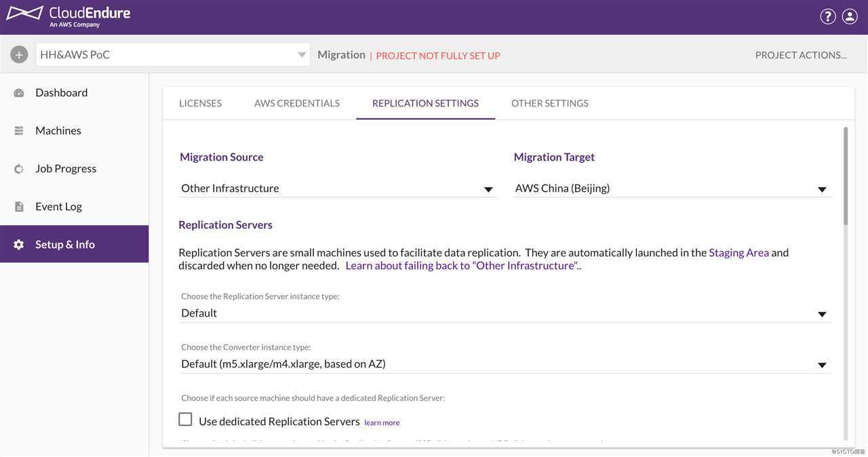This screenshot has height=457, width=868.
Task: Click the Event Log document icon
Action: point(19,207)
